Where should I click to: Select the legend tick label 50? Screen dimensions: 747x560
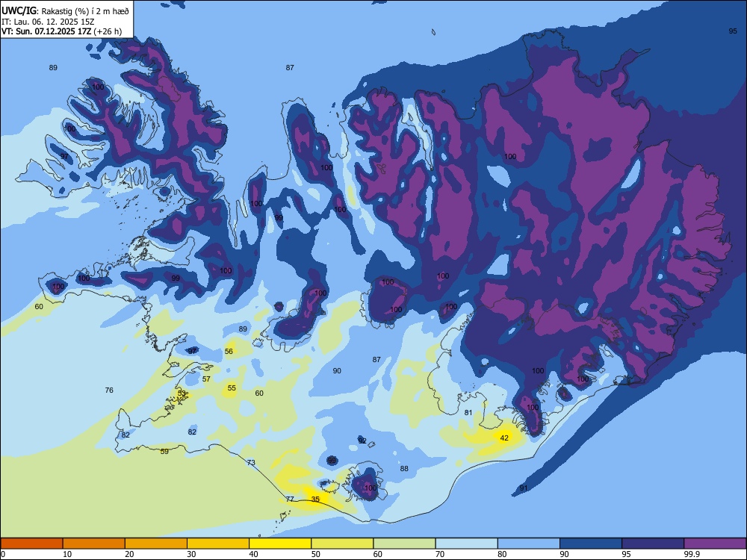click(x=316, y=554)
